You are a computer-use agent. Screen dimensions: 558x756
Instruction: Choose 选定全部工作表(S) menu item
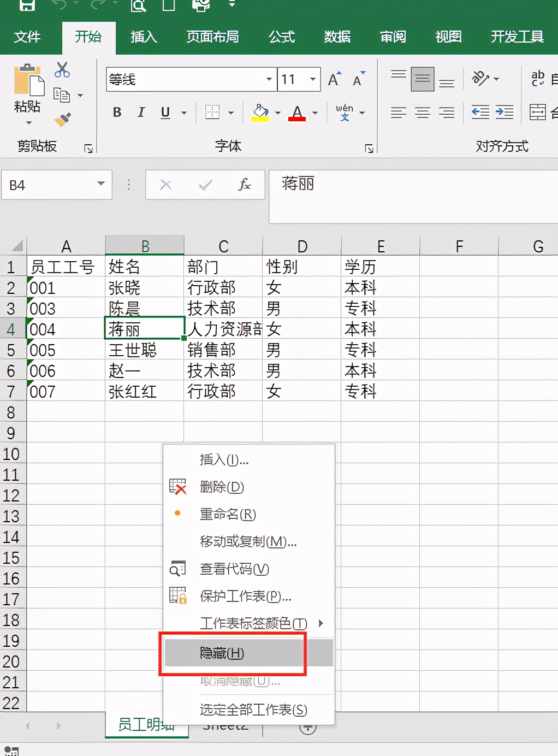pos(249,710)
